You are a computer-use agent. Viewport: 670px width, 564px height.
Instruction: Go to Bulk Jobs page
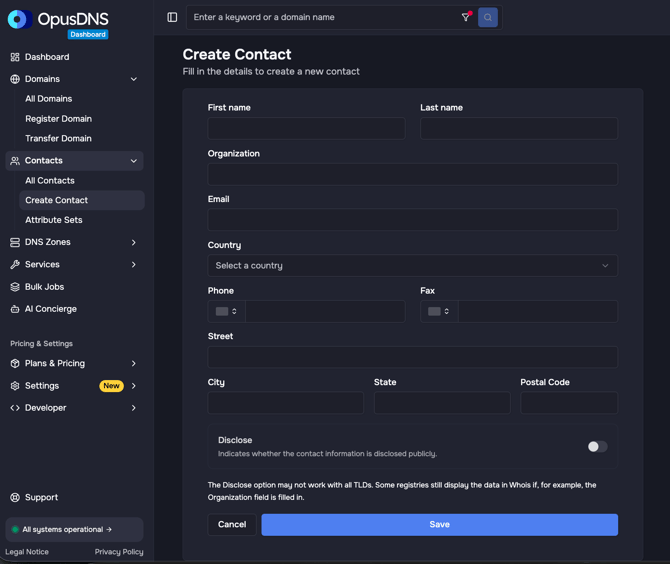click(44, 287)
